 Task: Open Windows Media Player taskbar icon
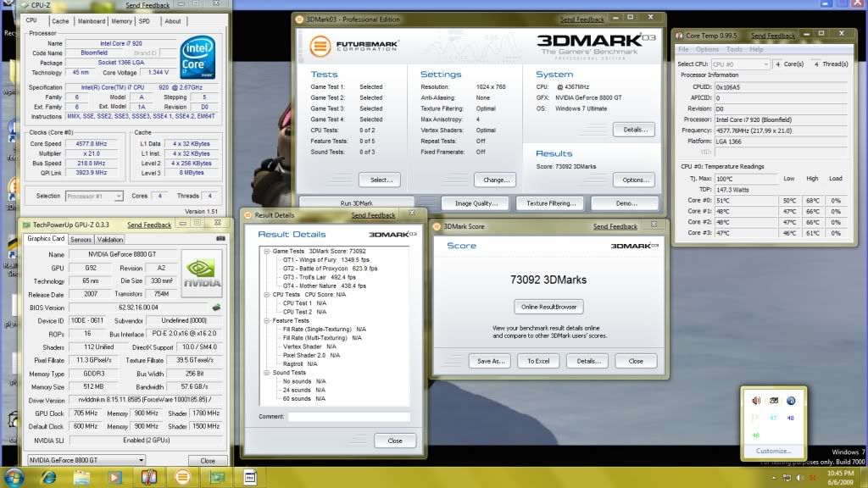tap(114, 476)
